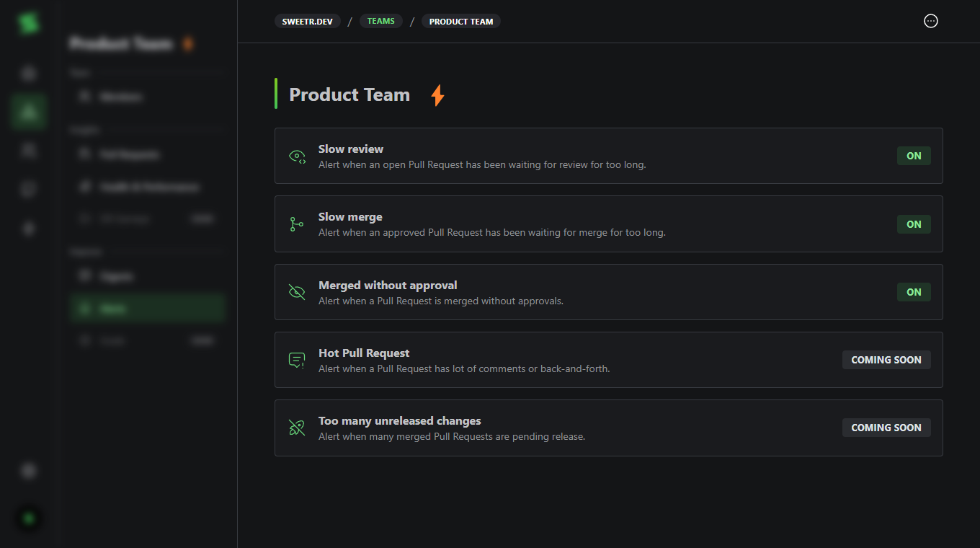Toggle the Merged without approval ON badge

pos(913,292)
